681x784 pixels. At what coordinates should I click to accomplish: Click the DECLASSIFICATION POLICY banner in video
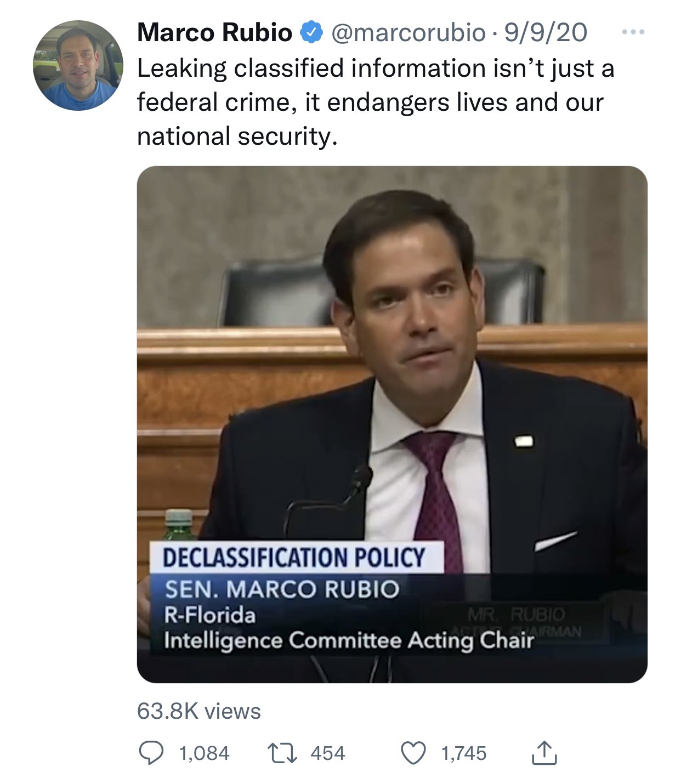[294, 558]
